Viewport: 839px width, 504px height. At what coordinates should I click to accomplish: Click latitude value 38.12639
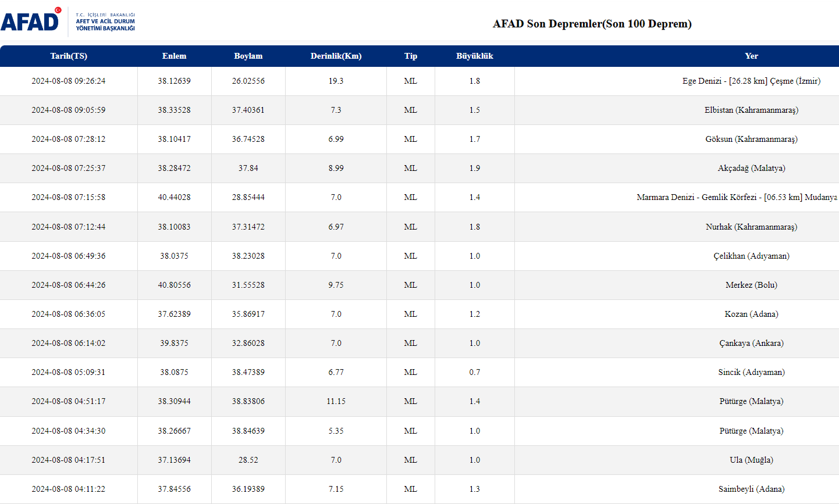click(175, 81)
